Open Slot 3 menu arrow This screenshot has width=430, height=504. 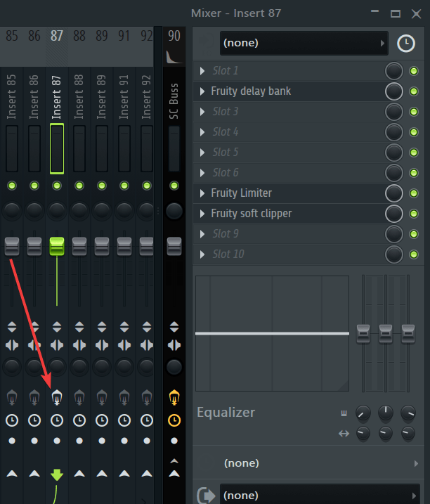click(x=202, y=112)
